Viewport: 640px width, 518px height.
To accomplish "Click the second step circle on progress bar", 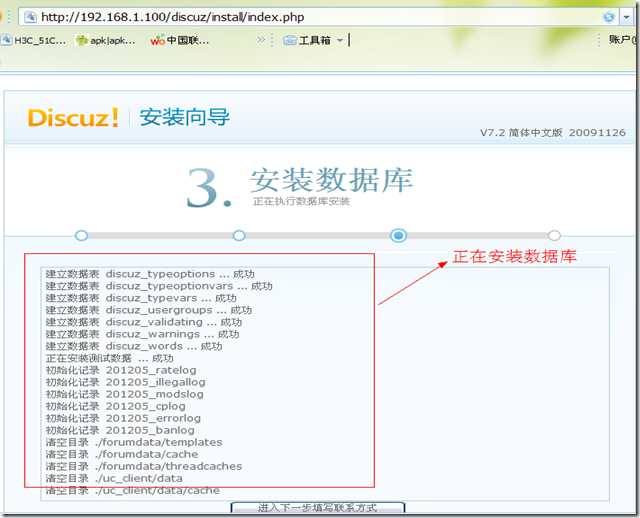I will [239, 236].
